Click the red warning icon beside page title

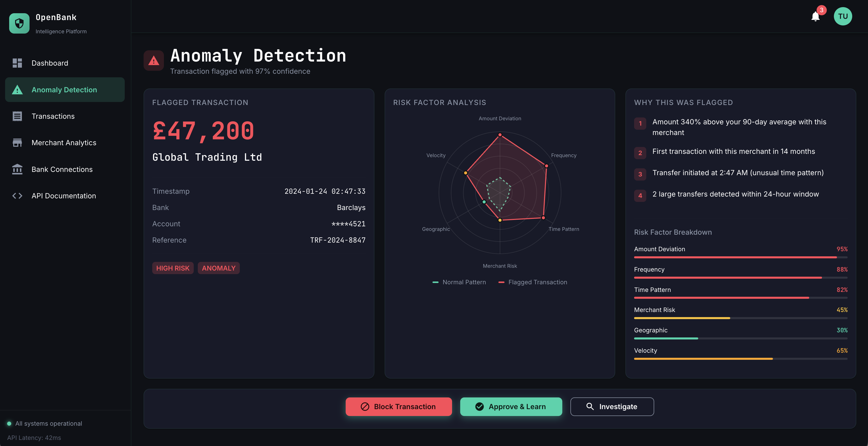pyautogui.click(x=154, y=61)
